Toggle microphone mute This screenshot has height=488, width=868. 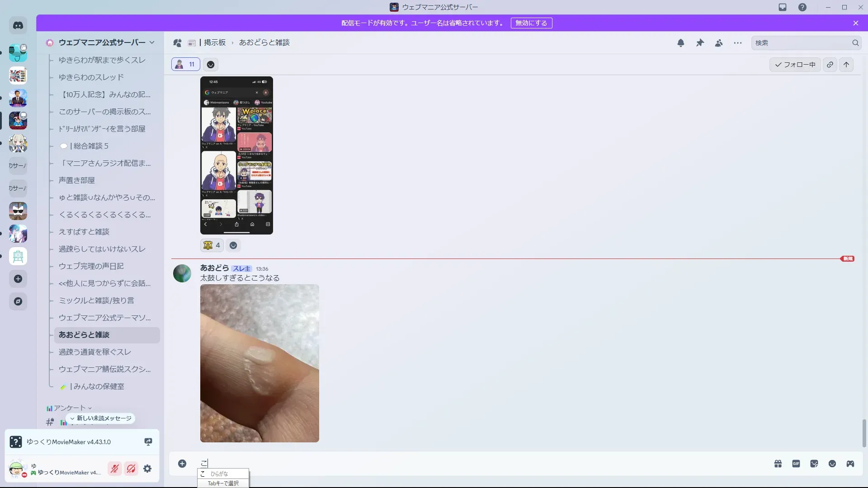click(115, 469)
